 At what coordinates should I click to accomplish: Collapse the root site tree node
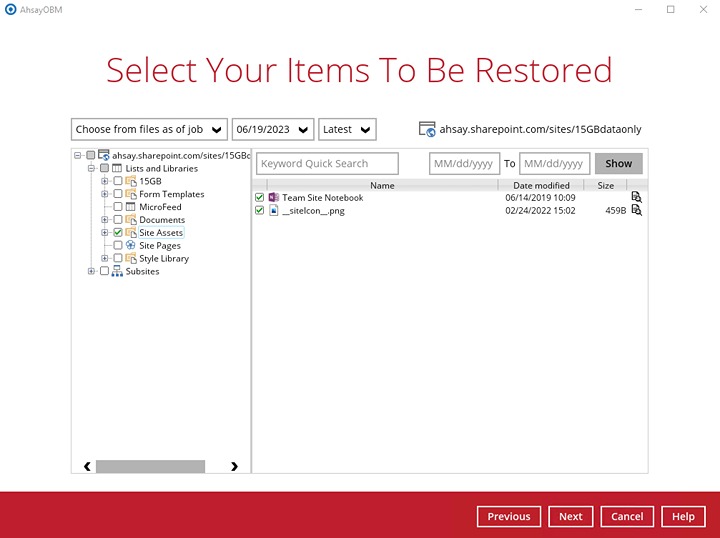78,155
